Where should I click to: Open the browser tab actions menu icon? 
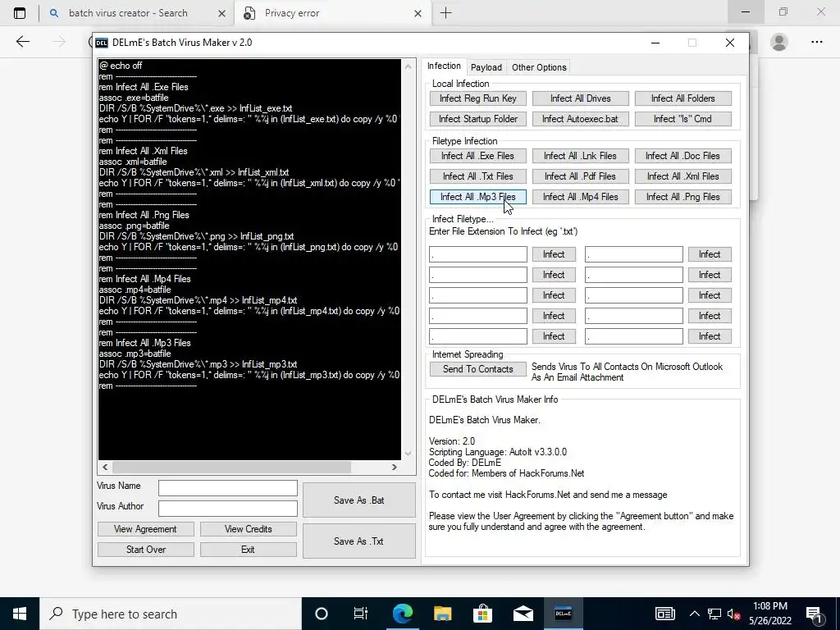[x=20, y=13]
